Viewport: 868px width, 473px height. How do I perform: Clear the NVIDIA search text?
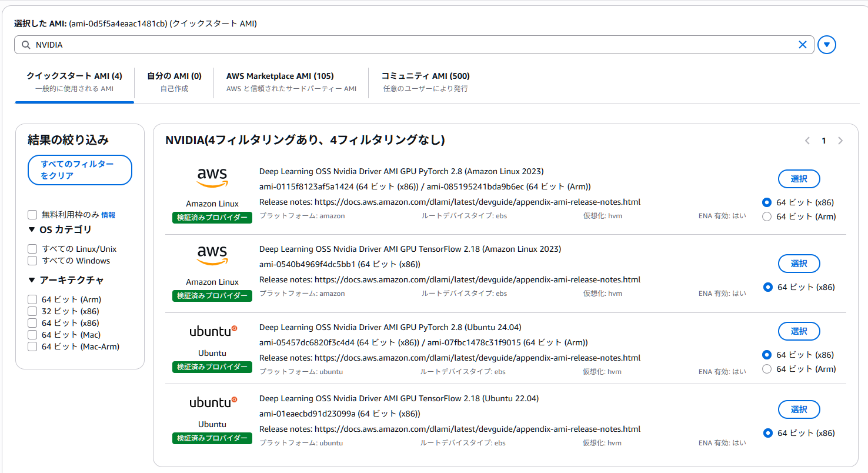(x=802, y=45)
